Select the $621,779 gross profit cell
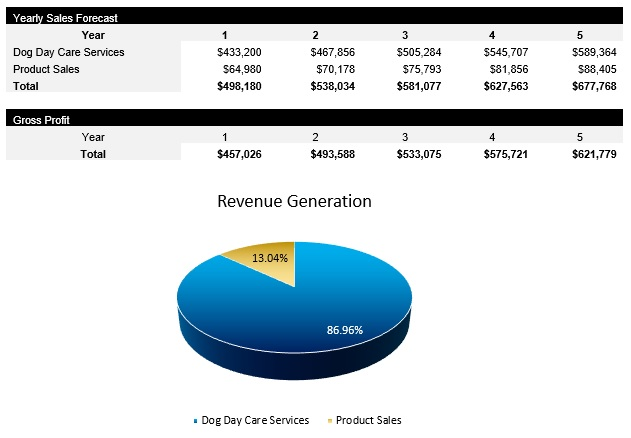 [594, 154]
